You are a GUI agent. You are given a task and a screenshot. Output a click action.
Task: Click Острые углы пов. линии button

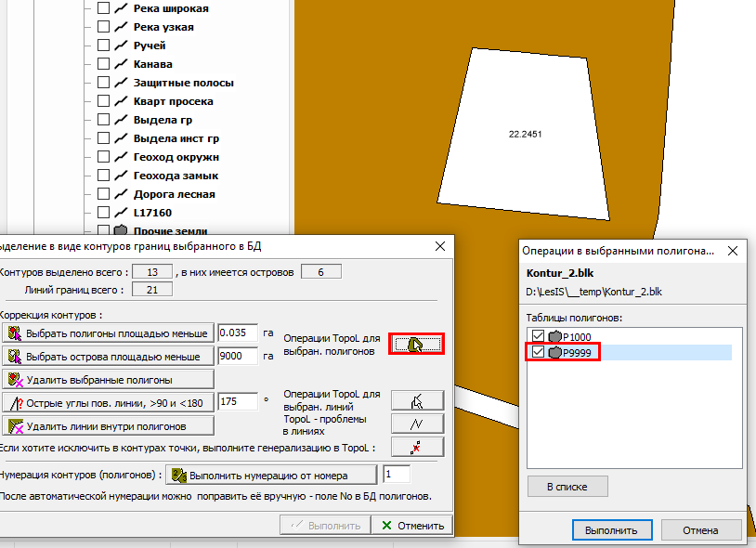[x=108, y=403]
